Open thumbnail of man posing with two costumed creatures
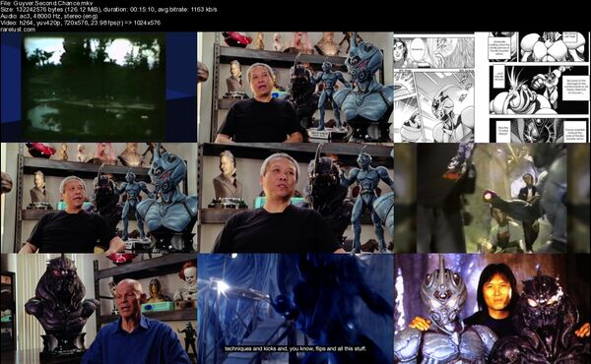591x364 pixels. [x=492, y=309]
